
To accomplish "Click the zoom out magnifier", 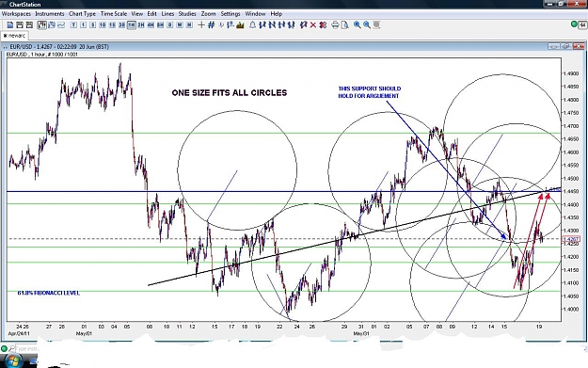I will pyautogui.click(x=367, y=25).
